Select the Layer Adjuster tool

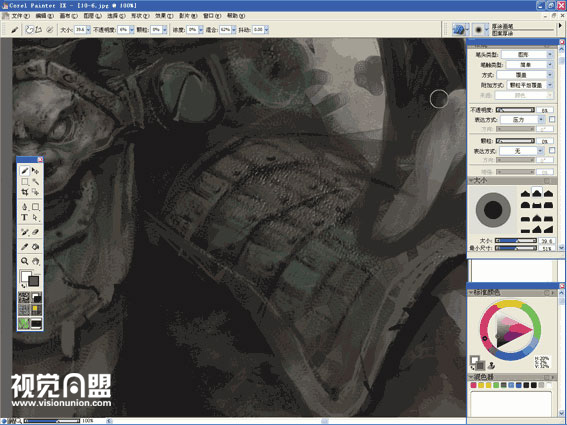tap(35, 170)
